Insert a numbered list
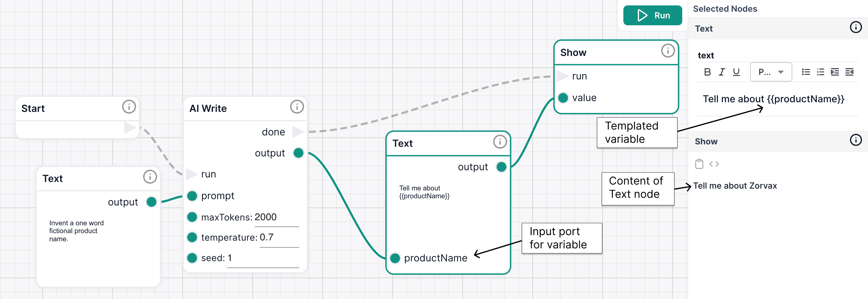The height and width of the screenshot is (299, 868). (821, 72)
